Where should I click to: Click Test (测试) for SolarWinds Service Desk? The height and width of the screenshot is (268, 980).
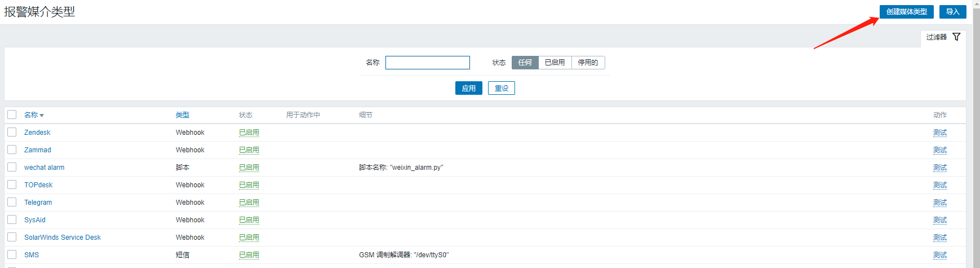coord(940,238)
